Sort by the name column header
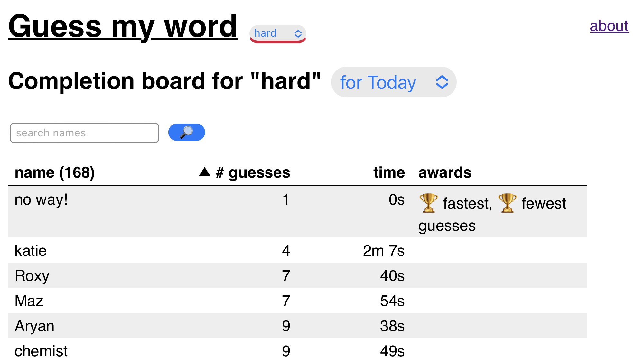The image size is (644, 362). click(55, 173)
